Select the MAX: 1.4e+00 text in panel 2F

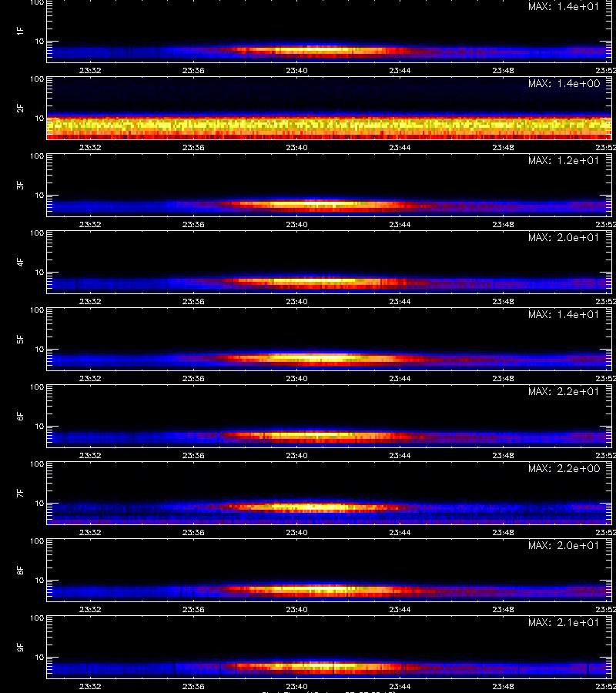point(564,83)
